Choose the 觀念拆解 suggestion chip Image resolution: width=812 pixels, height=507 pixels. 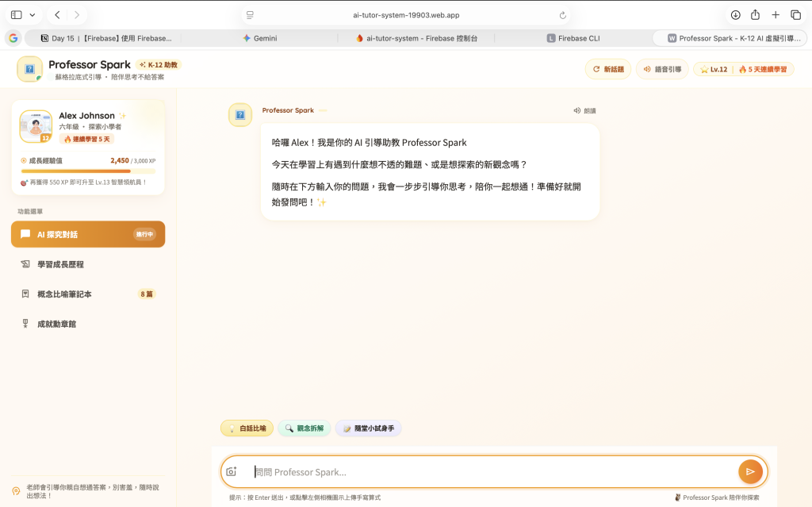click(304, 428)
